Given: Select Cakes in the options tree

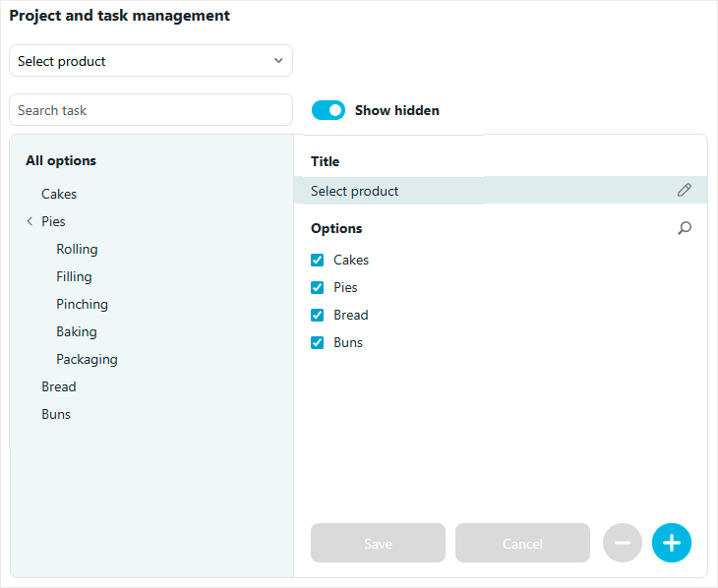Looking at the screenshot, I should coord(59,194).
